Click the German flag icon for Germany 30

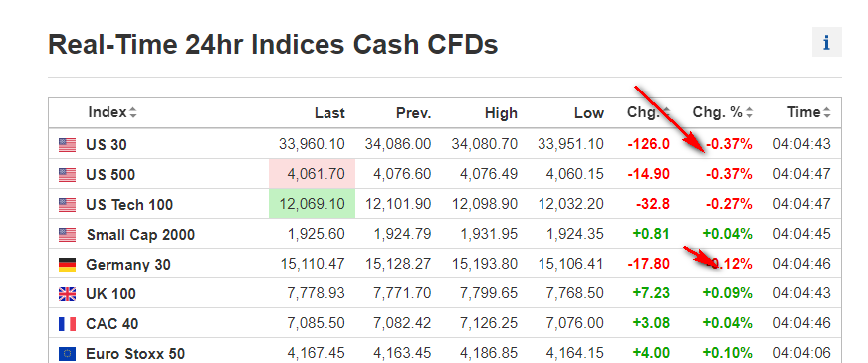(67, 265)
